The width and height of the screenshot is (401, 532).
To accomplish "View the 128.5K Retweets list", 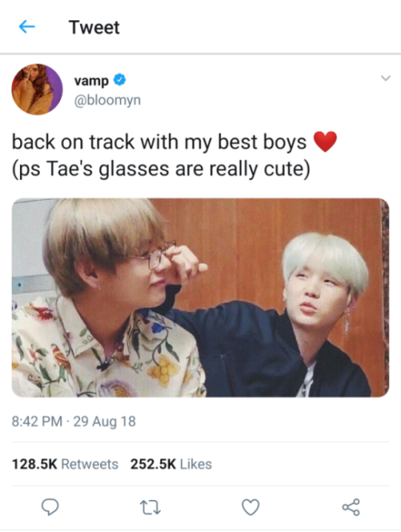I will point(65,464).
